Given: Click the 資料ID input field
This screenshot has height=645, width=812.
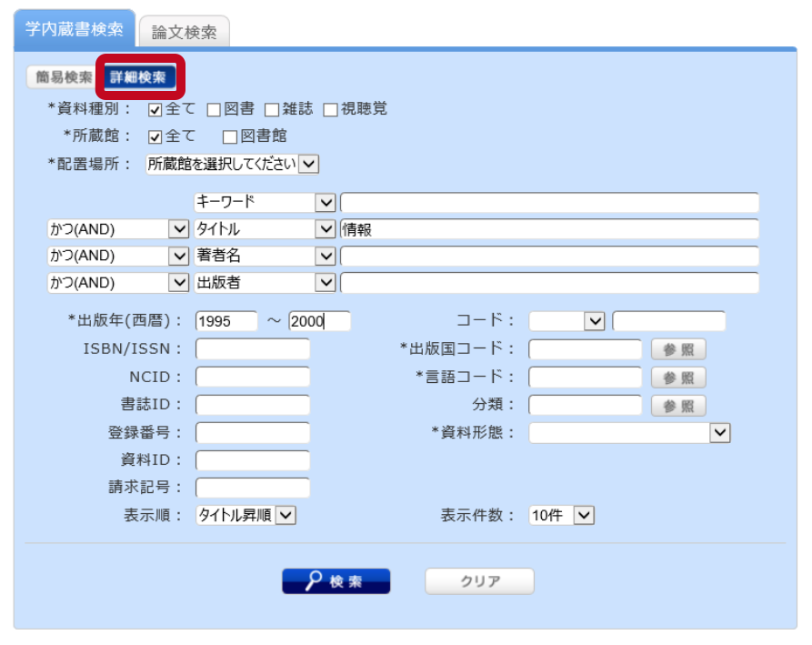Looking at the screenshot, I should pyautogui.click(x=253, y=460).
